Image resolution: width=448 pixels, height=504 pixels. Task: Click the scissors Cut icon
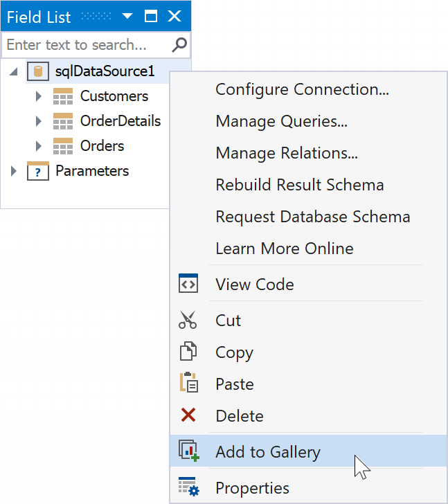click(x=188, y=321)
